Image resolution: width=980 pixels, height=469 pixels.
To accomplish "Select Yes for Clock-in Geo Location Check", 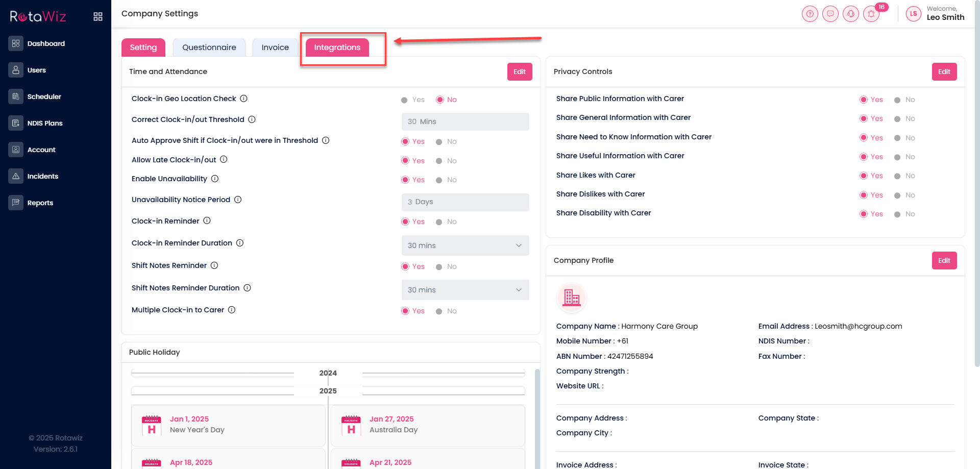I will tap(404, 100).
